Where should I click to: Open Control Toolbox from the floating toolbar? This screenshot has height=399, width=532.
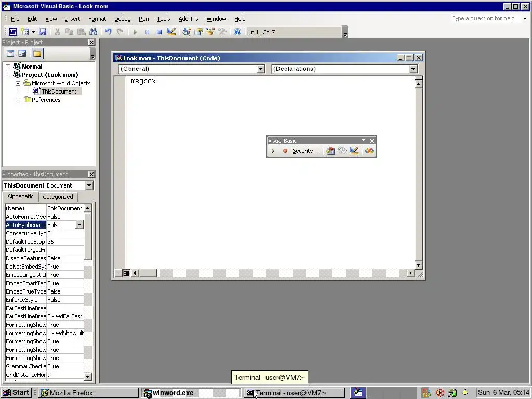(342, 151)
